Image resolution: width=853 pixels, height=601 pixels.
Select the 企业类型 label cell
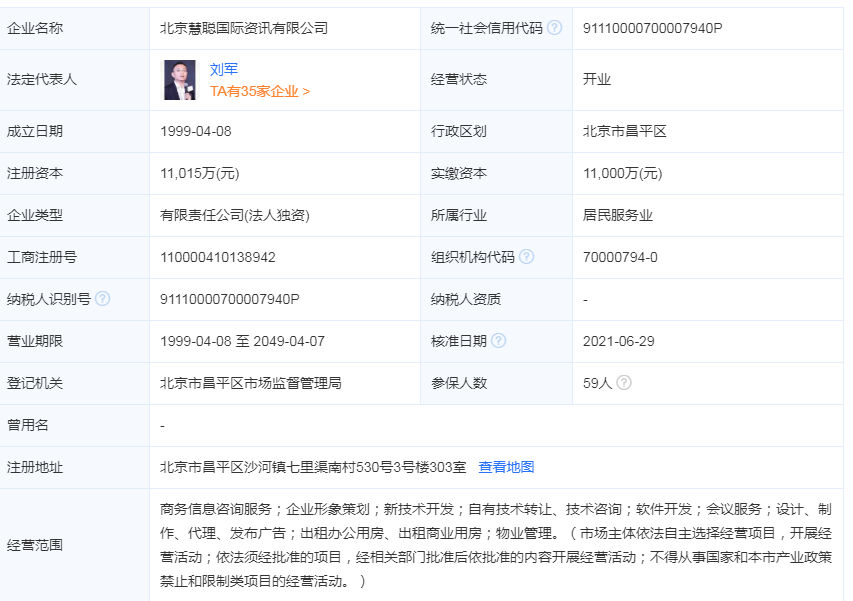point(75,215)
